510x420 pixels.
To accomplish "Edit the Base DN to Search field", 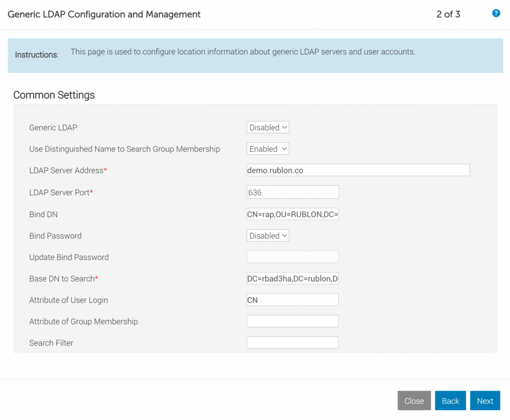I will tap(292, 278).
